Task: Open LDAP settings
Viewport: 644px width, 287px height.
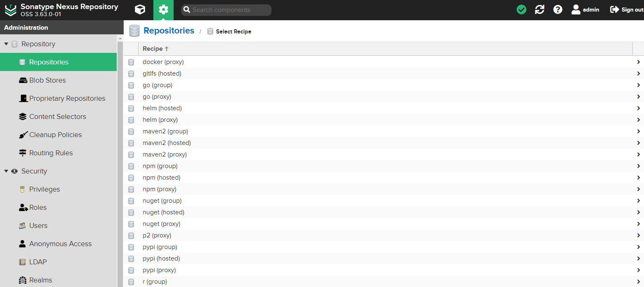Action: point(59,262)
